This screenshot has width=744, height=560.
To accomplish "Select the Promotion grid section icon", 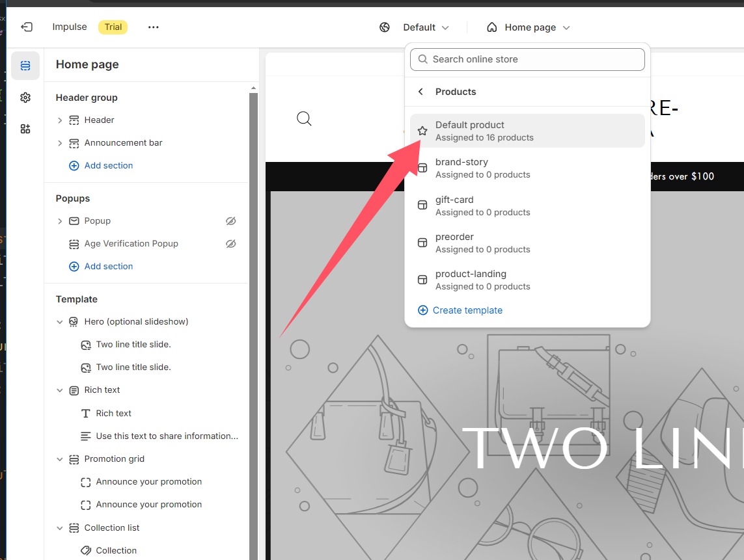I will (74, 459).
